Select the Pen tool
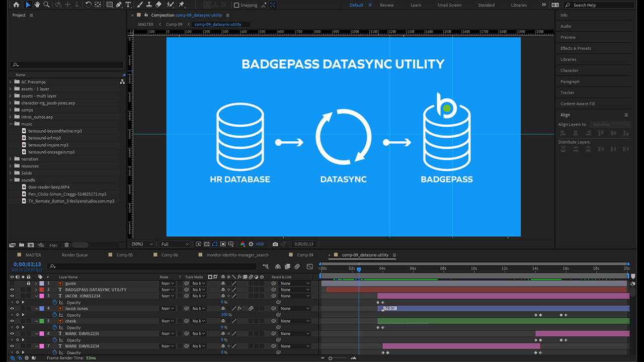The width and height of the screenshot is (644, 362). pos(119,5)
